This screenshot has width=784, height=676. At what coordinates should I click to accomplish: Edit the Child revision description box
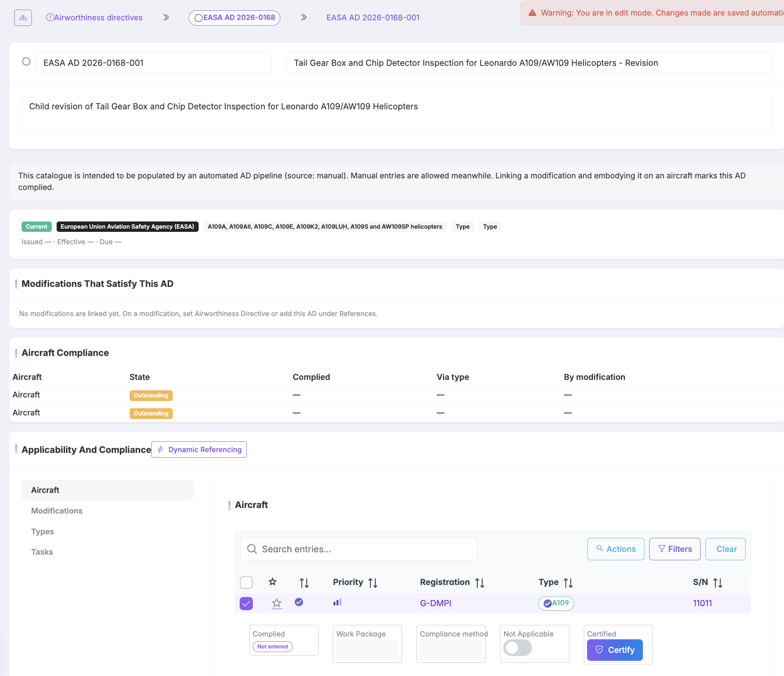(x=397, y=115)
